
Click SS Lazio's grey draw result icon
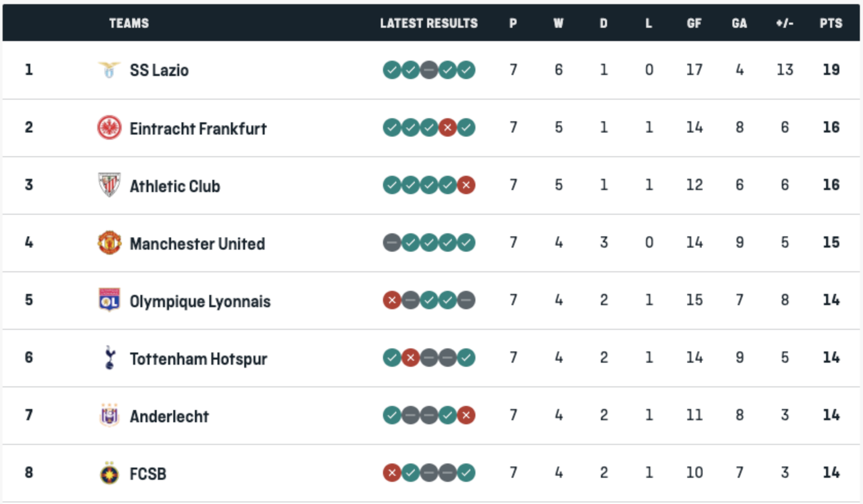pyautogui.click(x=429, y=70)
